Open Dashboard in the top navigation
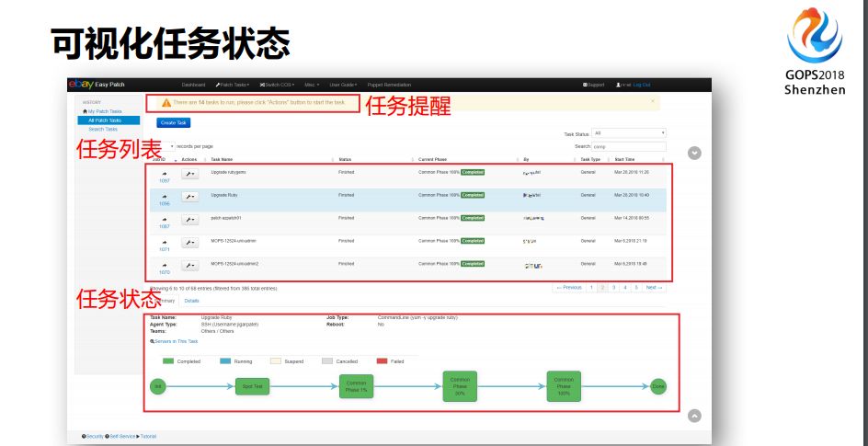This screenshot has height=446, width=868. [194, 85]
